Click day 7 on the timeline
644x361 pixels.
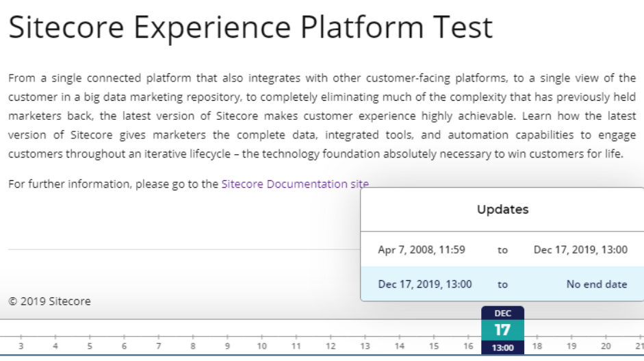[x=158, y=346]
